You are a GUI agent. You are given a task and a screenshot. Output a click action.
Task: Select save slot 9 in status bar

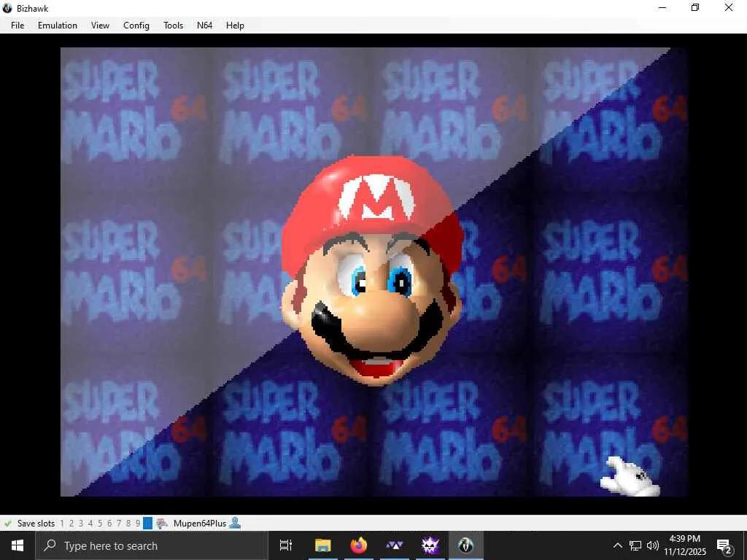pos(138,524)
